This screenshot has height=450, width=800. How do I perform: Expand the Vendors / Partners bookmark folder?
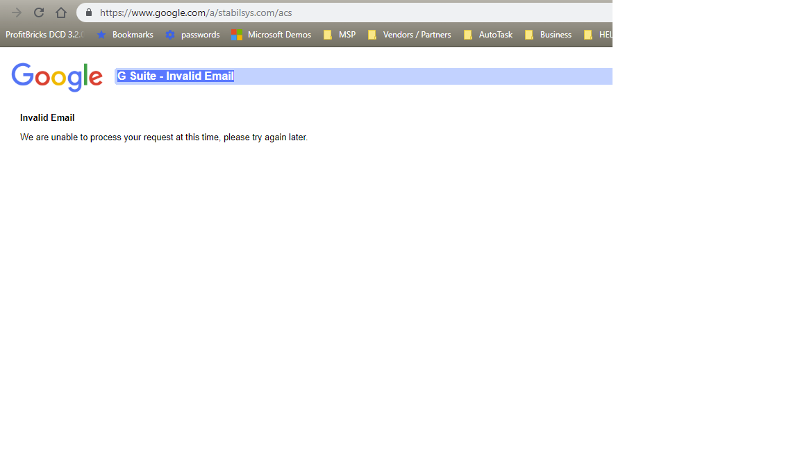pos(409,35)
